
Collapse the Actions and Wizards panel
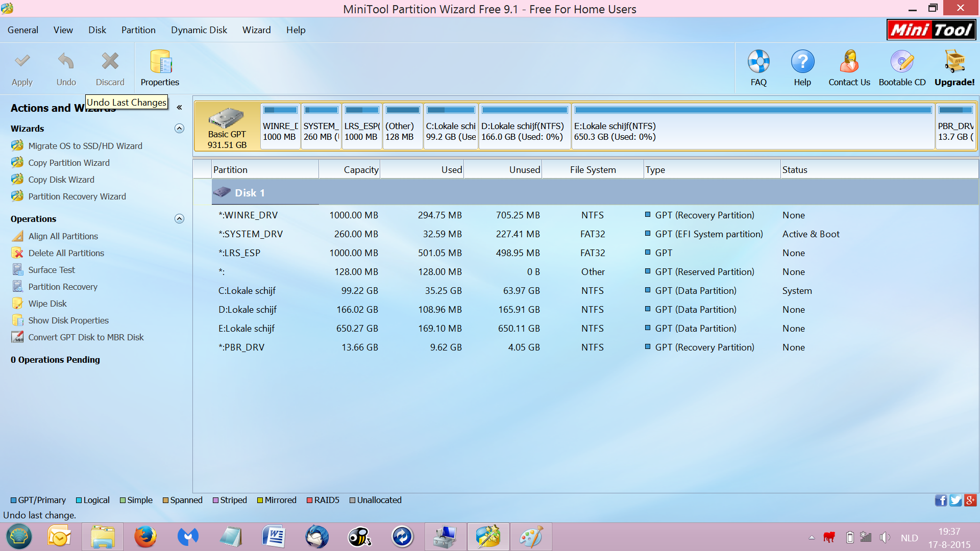coord(179,108)
